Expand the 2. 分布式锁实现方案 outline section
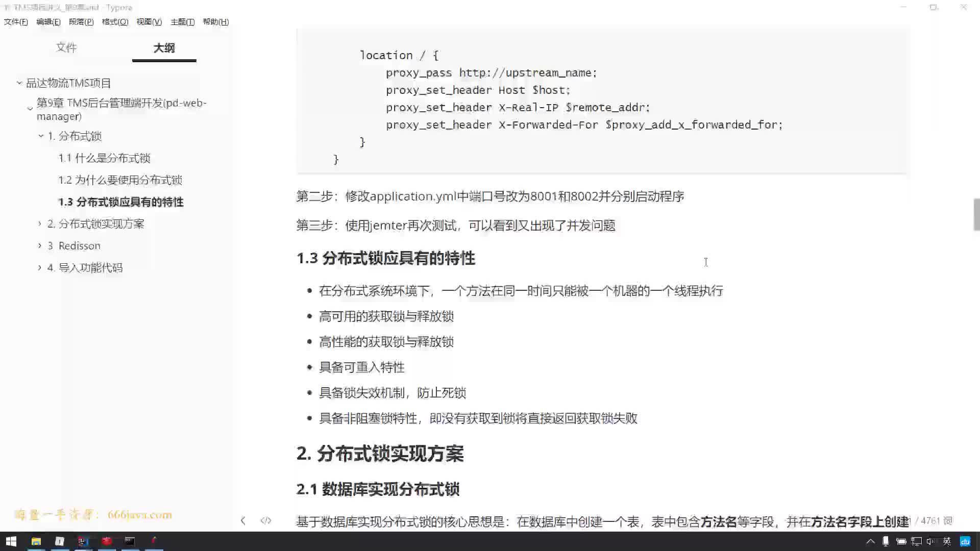The height and width of the screenshot is (551, 980). pyautogui.click(x=40, y=223)
